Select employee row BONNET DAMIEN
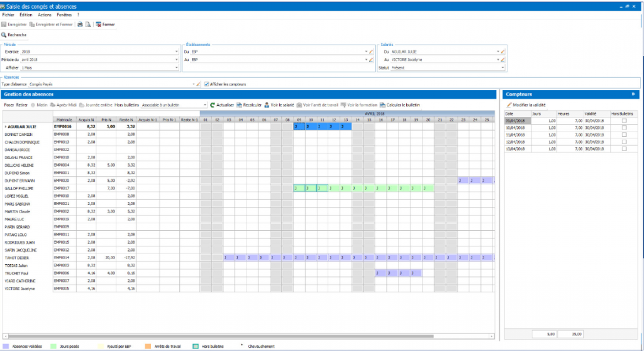The image size is (644, 351). tap(248, 135)
